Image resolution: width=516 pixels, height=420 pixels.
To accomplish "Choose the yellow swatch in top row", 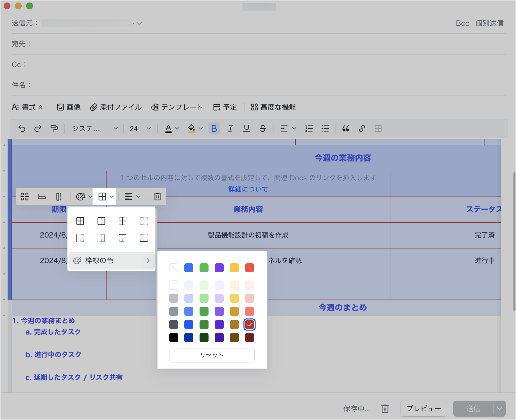I will (x=234, y=268).
